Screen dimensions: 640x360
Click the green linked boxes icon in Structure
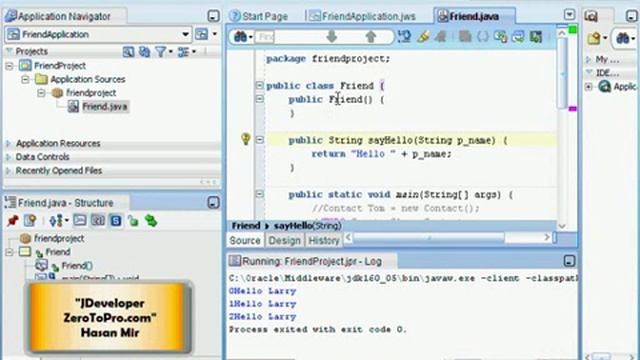tap(151, 221)
